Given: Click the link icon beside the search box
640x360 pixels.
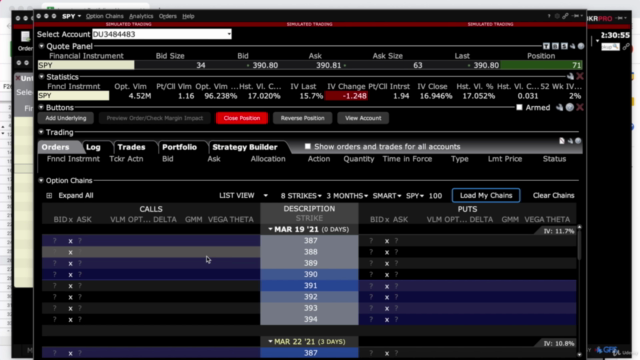Looking at the screenshot, I should [627, 47].
